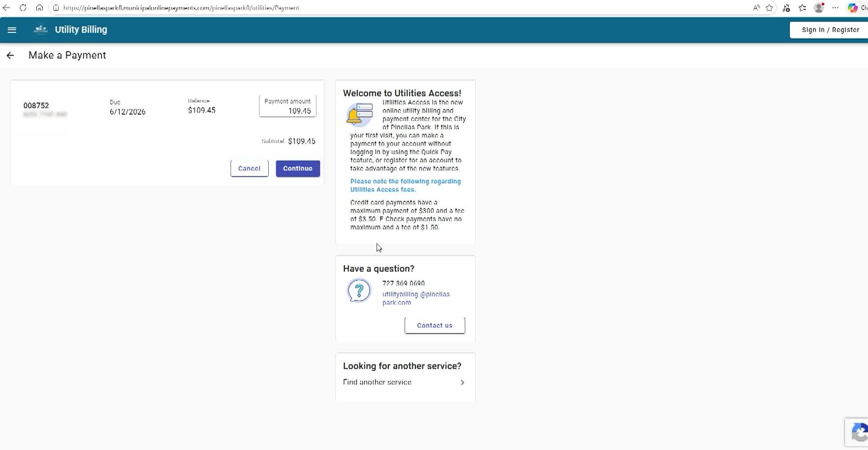Add page to favorites with star icon
The image size is (868, 450).
point(770,8)
